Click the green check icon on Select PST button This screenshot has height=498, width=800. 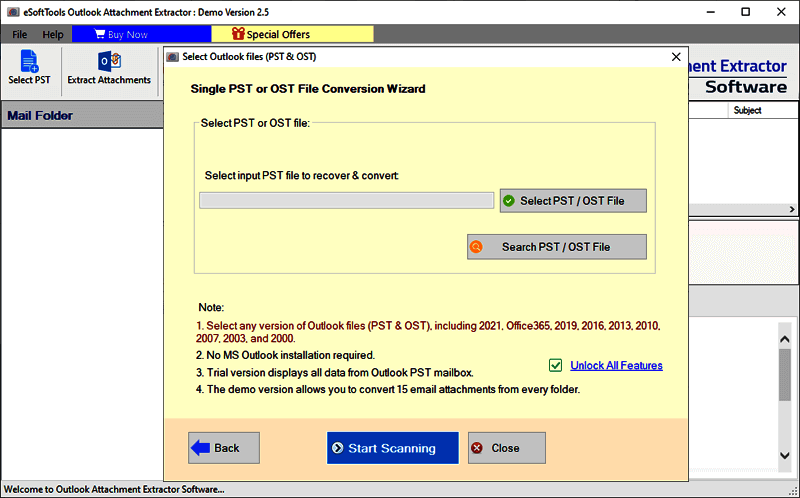coord(509,201)
